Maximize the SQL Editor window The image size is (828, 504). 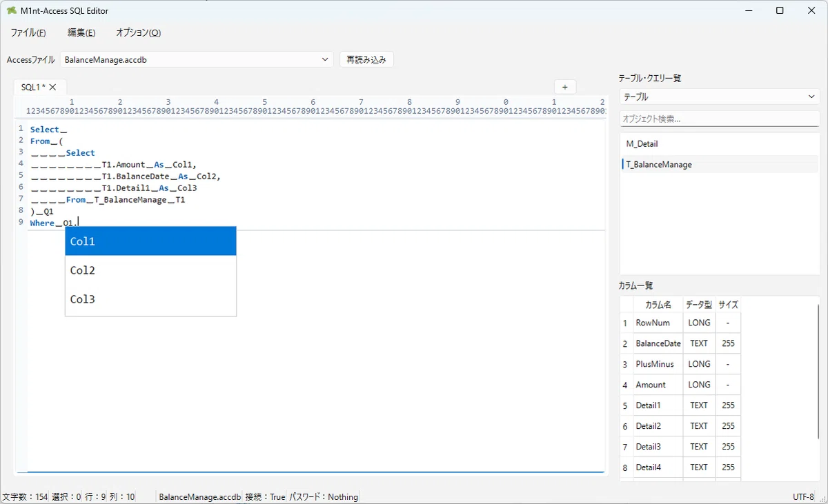[x=780, y=10]
